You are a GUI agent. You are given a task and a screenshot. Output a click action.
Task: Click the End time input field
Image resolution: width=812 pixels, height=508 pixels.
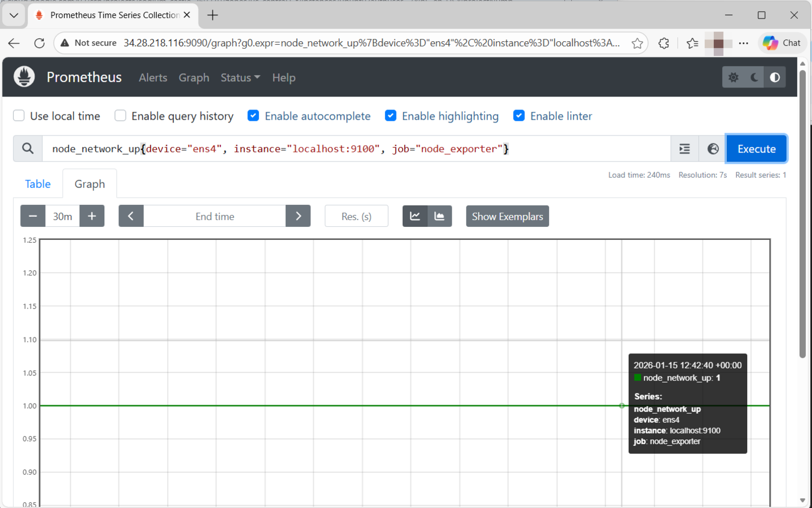tap(215, 216)
